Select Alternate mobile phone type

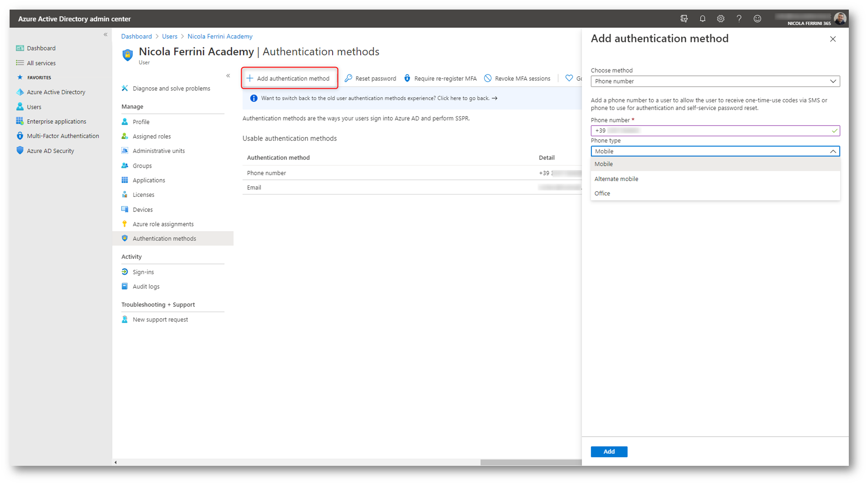coord(715,179)
